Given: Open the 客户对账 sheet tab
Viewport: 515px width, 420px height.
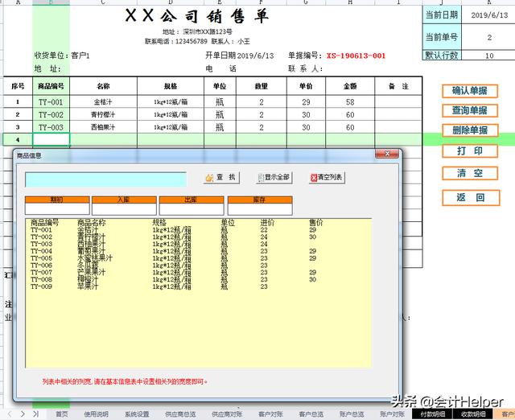Looking at the screenshot, I should click(270, 414).
